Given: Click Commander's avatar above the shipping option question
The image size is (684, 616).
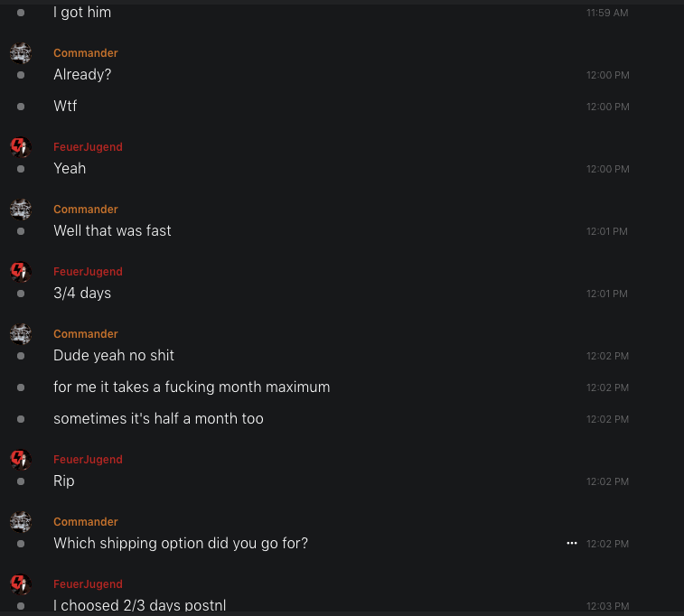Looking at the screenshot, I should pos(21,521).
